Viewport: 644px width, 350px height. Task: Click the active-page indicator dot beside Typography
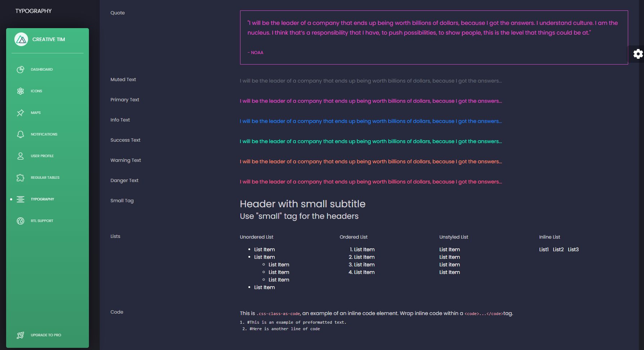pos(11,199)
